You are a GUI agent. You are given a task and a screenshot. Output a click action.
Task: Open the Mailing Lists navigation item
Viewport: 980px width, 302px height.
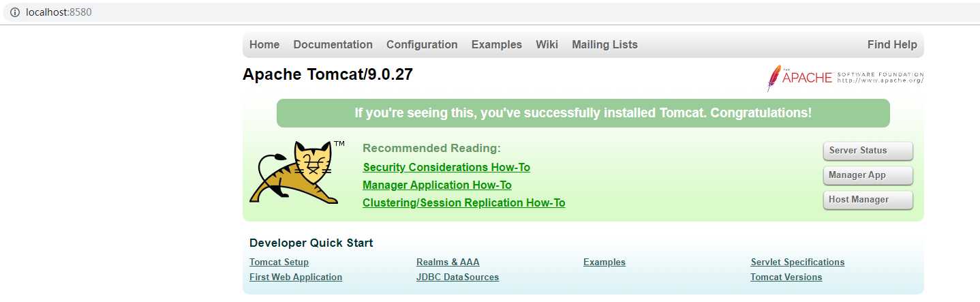[x=605, y=45]
